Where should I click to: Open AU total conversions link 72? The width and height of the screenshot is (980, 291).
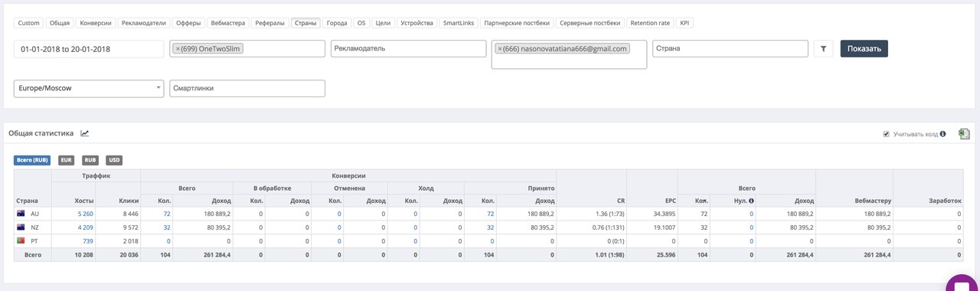(166, 214)
